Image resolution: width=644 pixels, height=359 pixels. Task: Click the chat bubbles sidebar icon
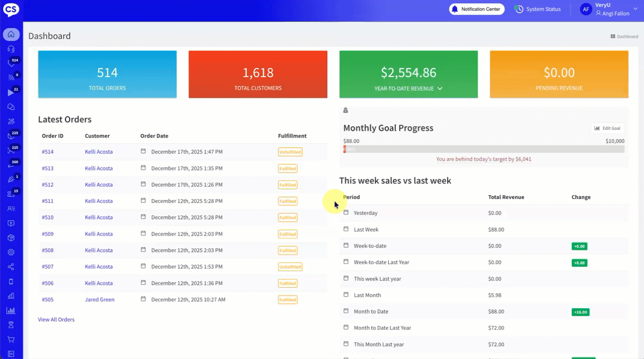[x=11, y=107]
